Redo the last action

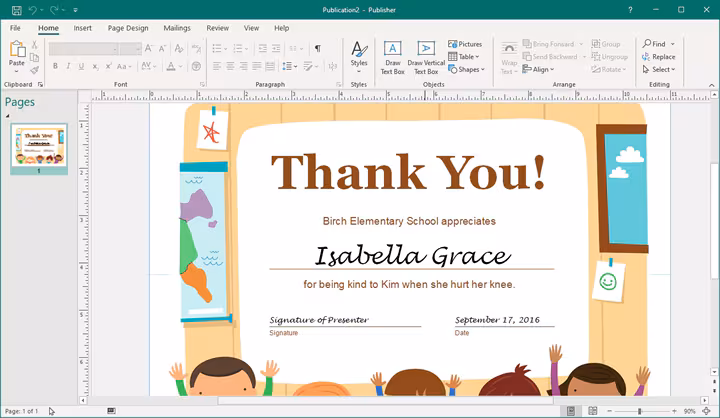54,10
